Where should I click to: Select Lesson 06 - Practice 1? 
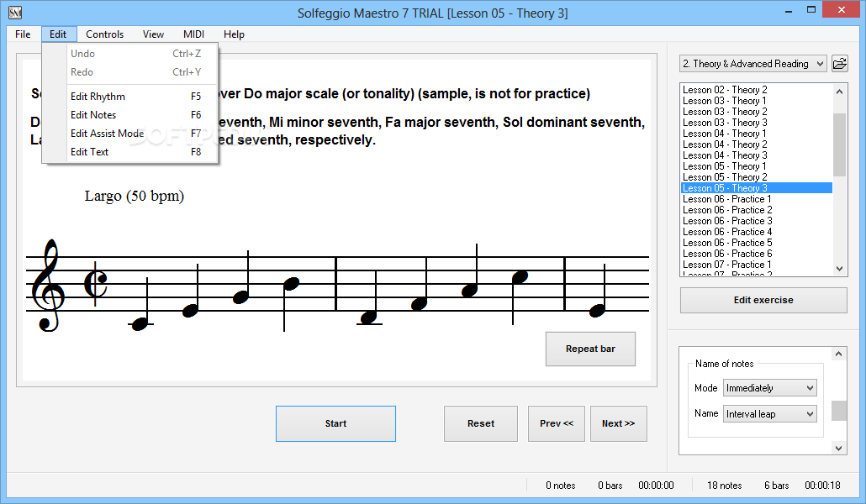[756, 199]
